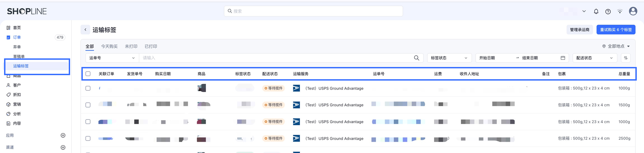The height and width of the screenshot is (153, 644).
Task: Click the location pin icon next to 全部地点
Action: click(604, 46)
